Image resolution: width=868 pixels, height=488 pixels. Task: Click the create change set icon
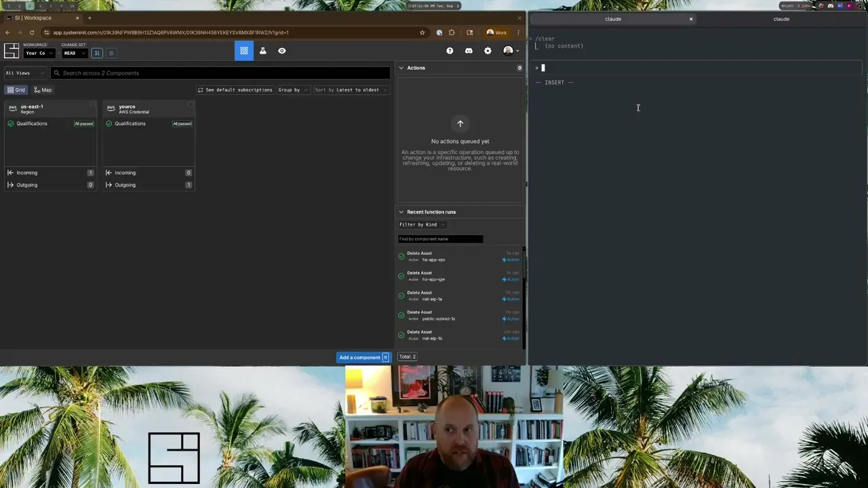pyautogui.click(x=97, y=53)
